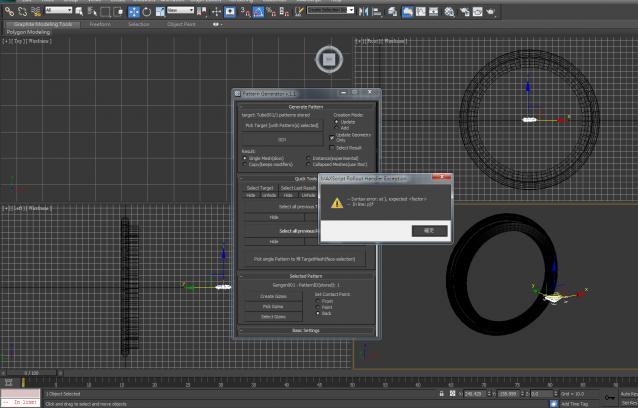Viewport: 638px width, 408px height.
Task: Toggle Window/Crossing selection icon
Action: pyautogui.click(x=118, y=12)
